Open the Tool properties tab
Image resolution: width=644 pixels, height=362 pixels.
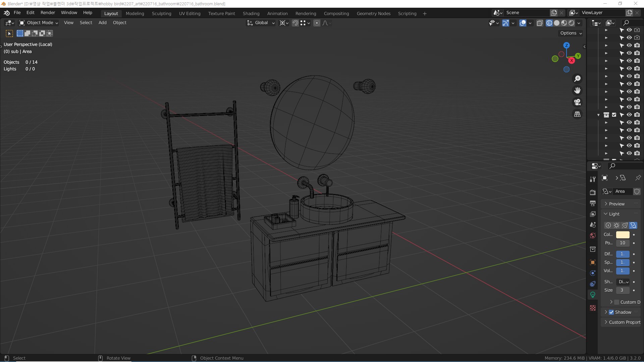click(x=593, y=179)
